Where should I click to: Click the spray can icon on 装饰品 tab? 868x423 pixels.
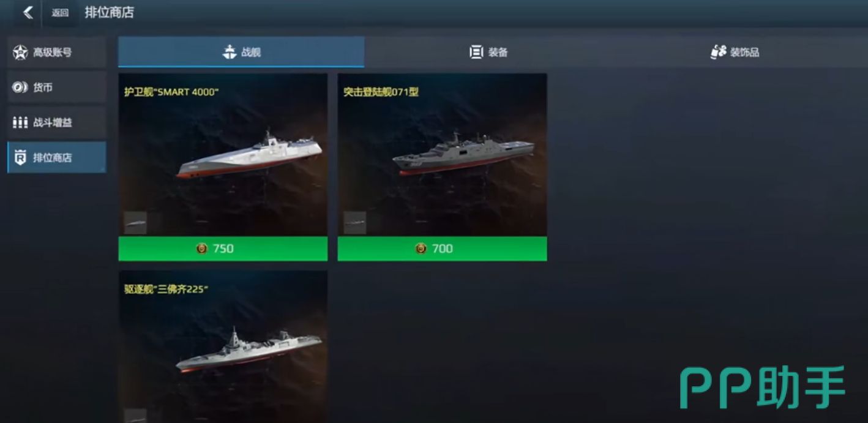click(719, 52)
